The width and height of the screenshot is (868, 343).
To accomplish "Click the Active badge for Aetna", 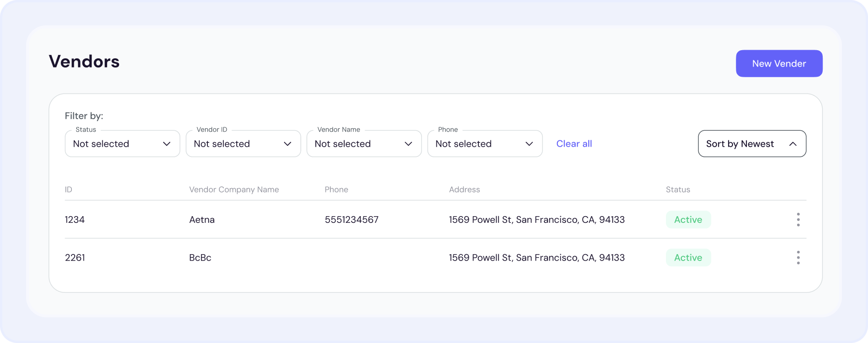I will coord(688,220).
